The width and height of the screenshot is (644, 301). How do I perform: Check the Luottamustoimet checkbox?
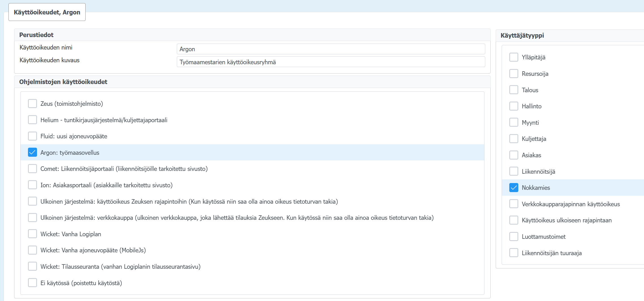tap(514, 236)
